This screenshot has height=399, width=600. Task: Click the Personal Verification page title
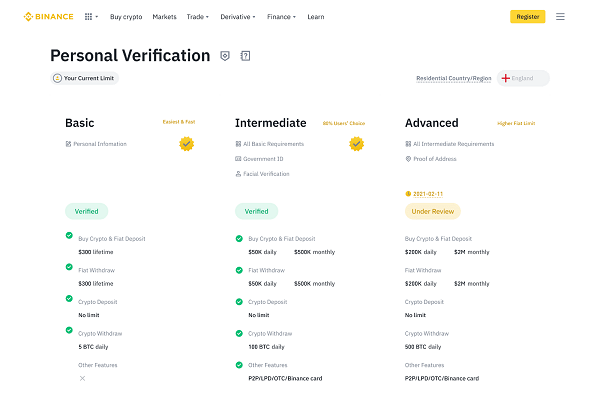click(130, 55)
